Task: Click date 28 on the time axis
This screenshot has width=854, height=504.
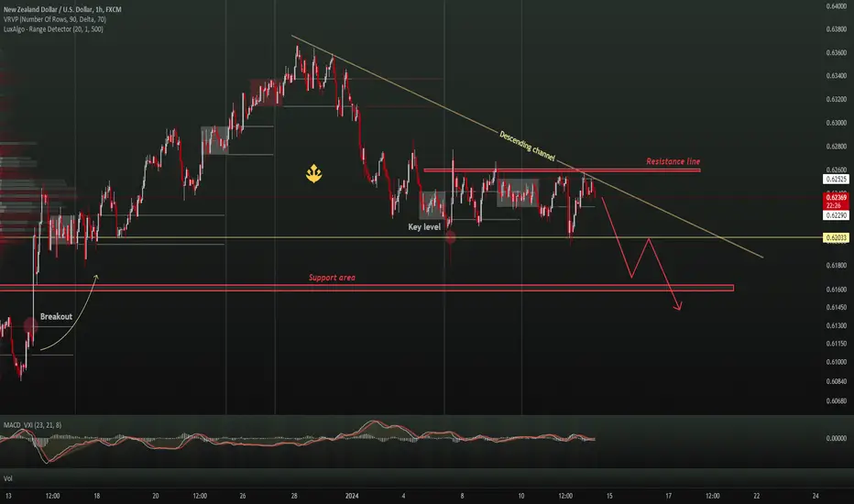Action: click(x=294, y=496)
